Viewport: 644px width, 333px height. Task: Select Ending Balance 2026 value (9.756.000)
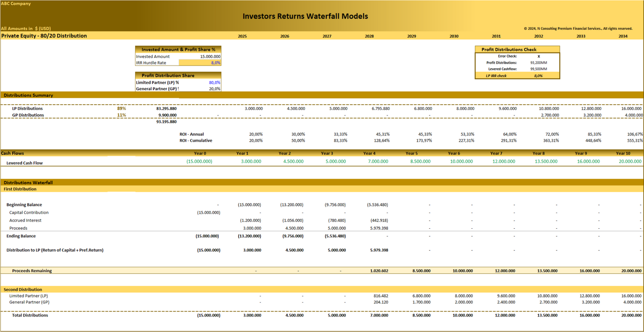coord(293,236)
